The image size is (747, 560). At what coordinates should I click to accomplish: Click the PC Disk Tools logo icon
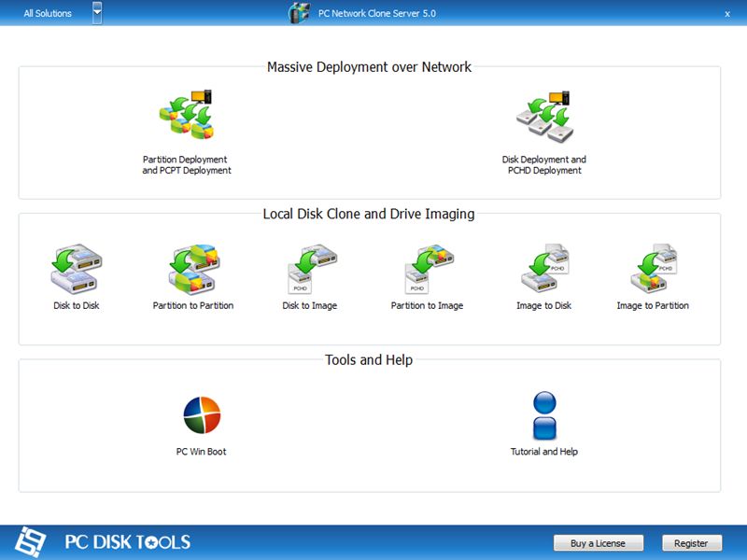pos(31,542)
